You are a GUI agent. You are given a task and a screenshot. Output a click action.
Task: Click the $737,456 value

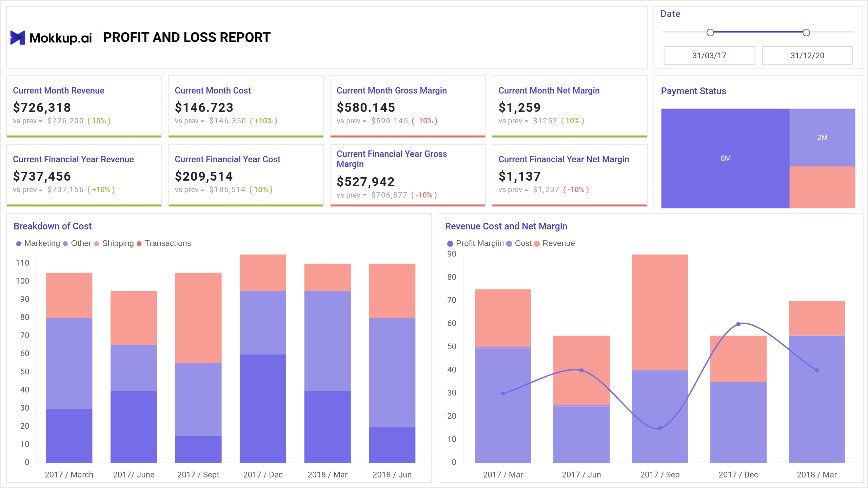(42, 176)
